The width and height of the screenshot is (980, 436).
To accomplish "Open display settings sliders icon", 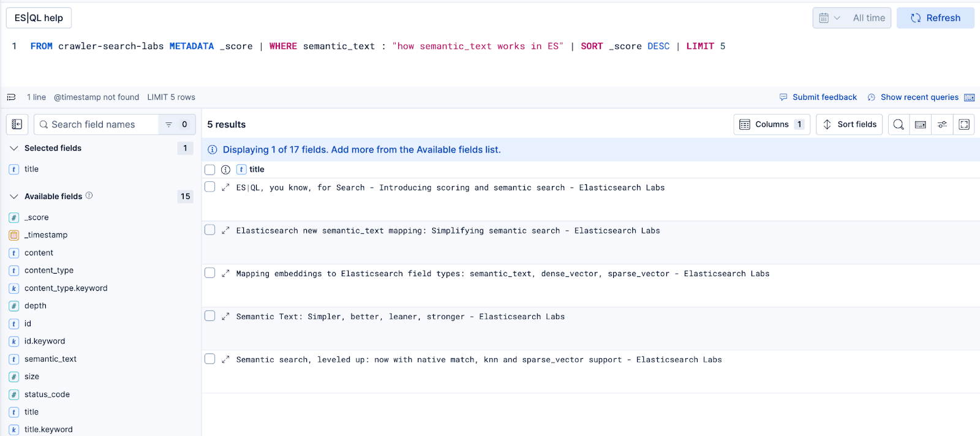I will click(942, 124).
